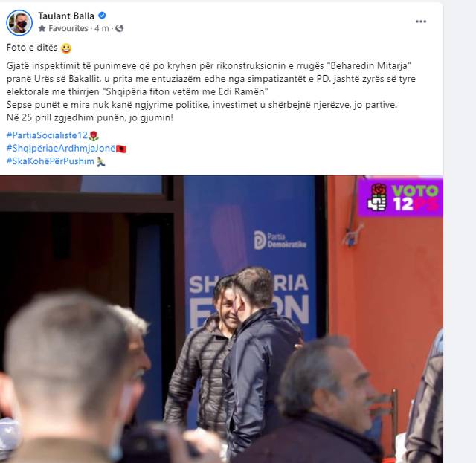
Task: Click the globe public audience icon
Action: pos(120,28)
